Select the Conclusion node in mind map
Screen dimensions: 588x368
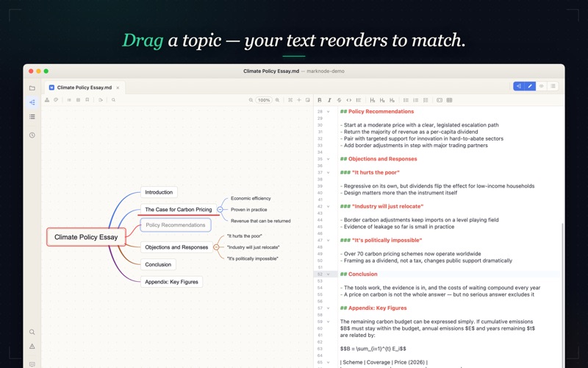[x=158, y=264]
